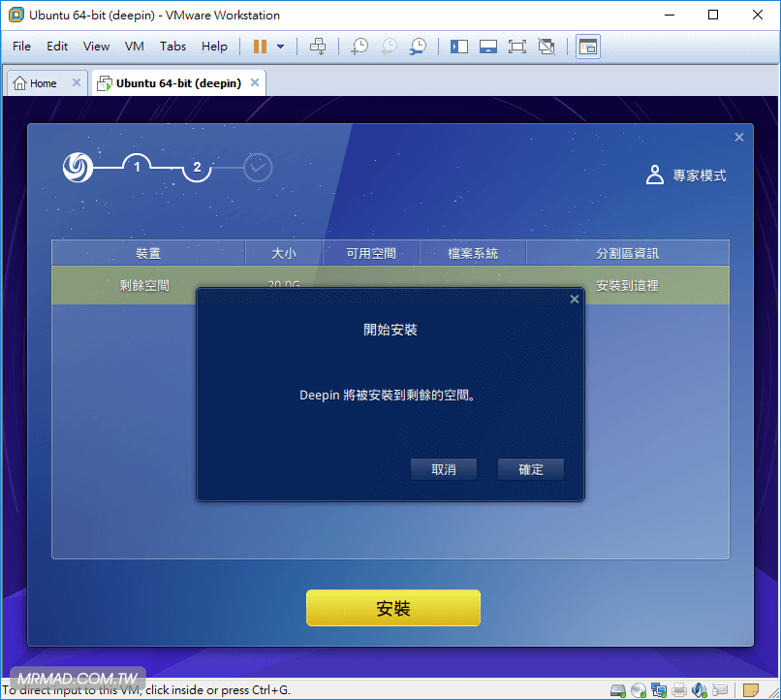Open the View menu
This screenshot has width=781, height=700.
tap(96, 47)
